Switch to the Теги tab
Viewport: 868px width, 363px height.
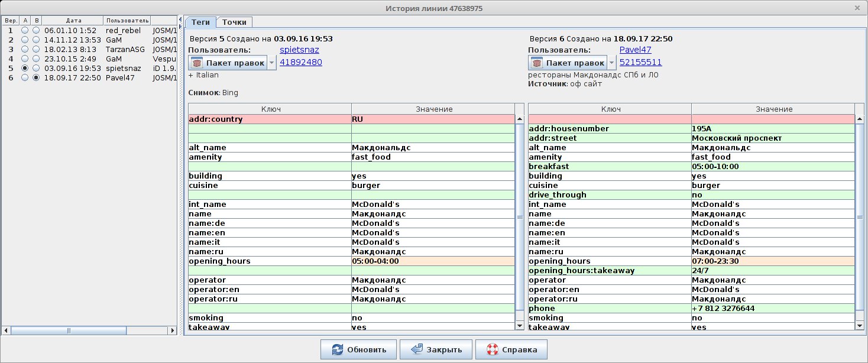point(200,22)
